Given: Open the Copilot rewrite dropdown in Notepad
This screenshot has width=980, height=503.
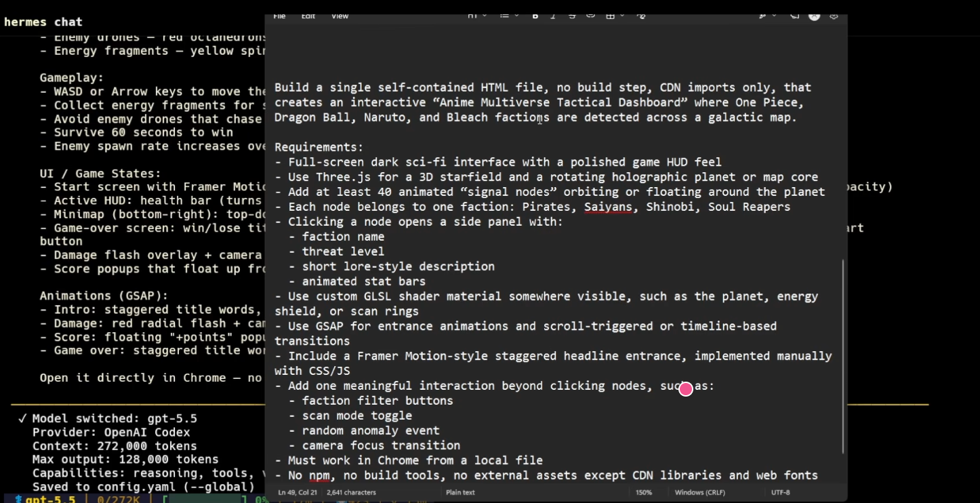Looking at the screenshot, I should click(x=767, y=16).
